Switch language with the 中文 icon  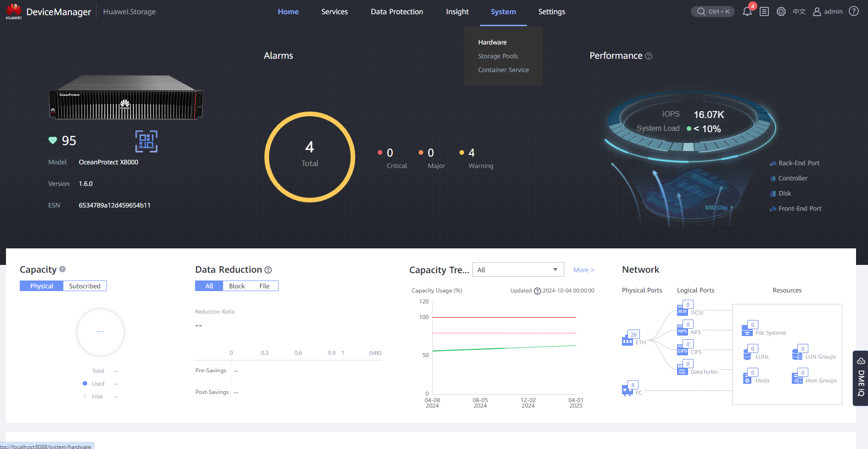799,11
